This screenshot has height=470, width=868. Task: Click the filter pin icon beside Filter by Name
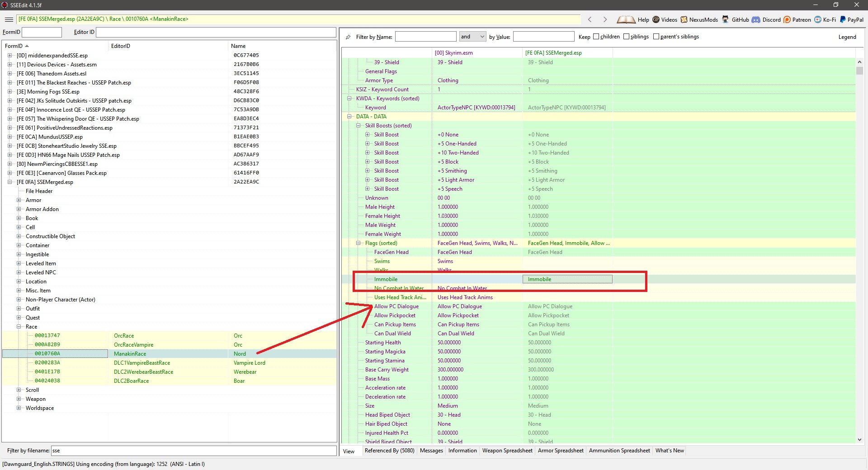pos(348,37)
